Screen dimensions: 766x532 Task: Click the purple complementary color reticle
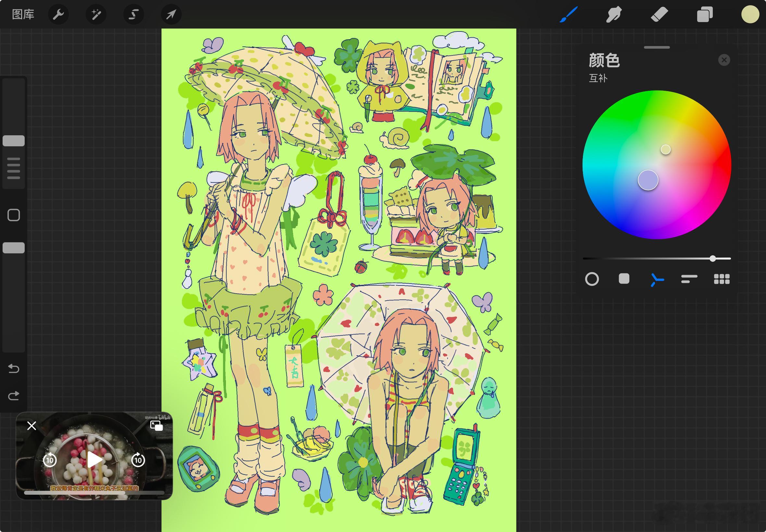648,180
